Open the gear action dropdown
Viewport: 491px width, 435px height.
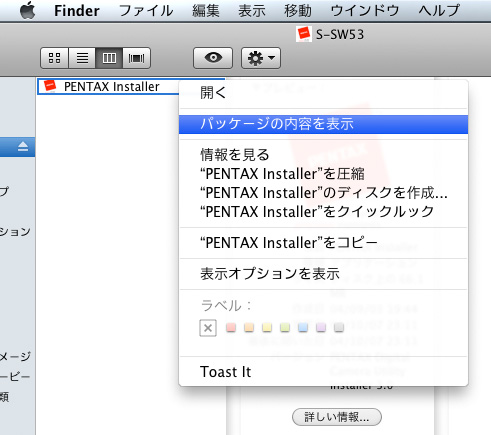pos(261,58)
